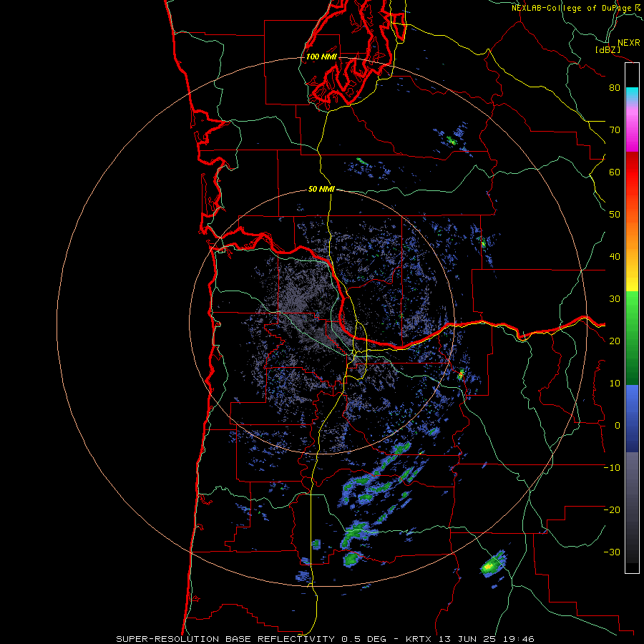Click the KRTX station identifier in caption
The width and height of the screenshot is (644, 644).
click(x=420, y=639)
